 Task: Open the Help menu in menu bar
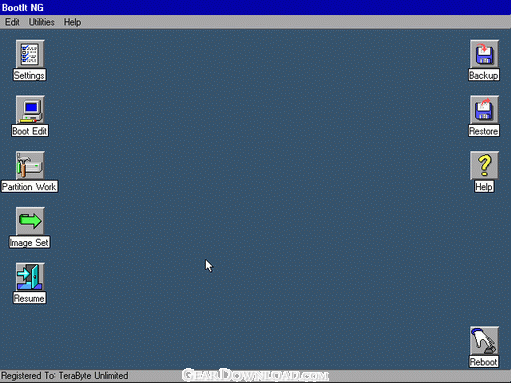[72, 22]
